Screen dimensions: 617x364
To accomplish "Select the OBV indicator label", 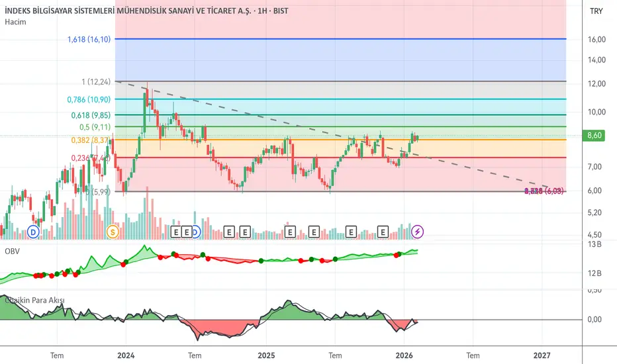I will [x=12, y=251].
